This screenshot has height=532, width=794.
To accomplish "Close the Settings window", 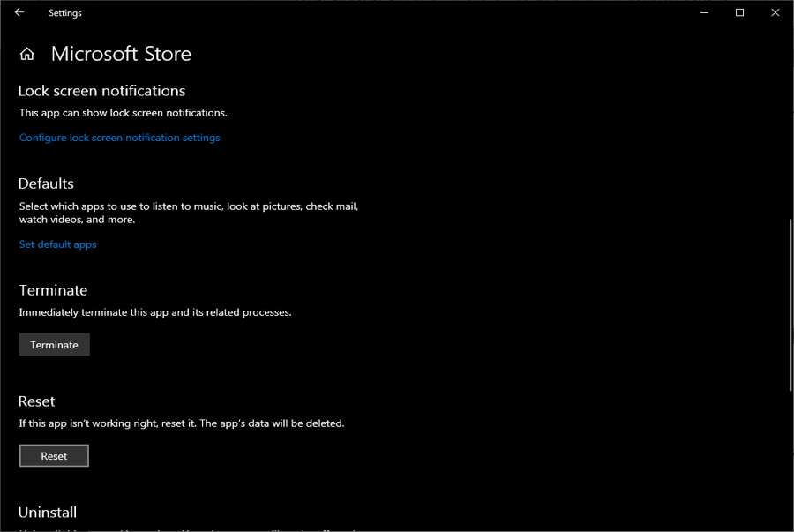I will pos(775,12).
